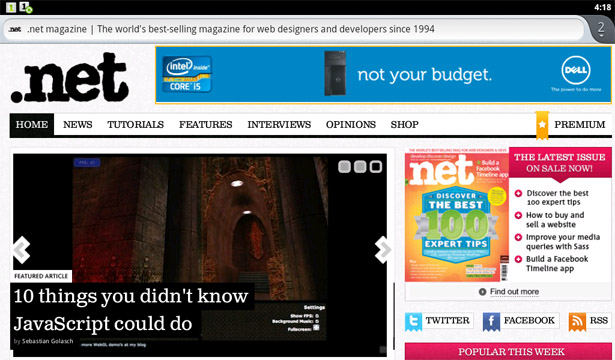
Task: Open the PREMIUM section
Action: 580,125
